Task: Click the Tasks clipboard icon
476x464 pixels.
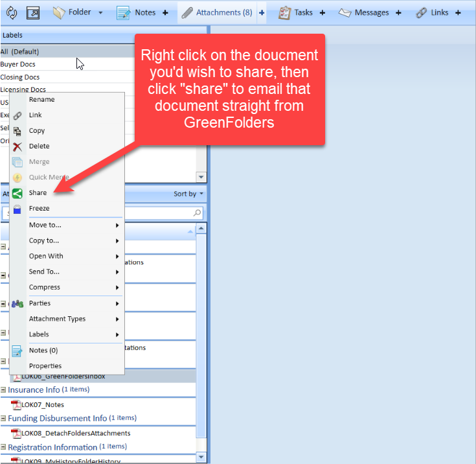Action: pos(284,13)
